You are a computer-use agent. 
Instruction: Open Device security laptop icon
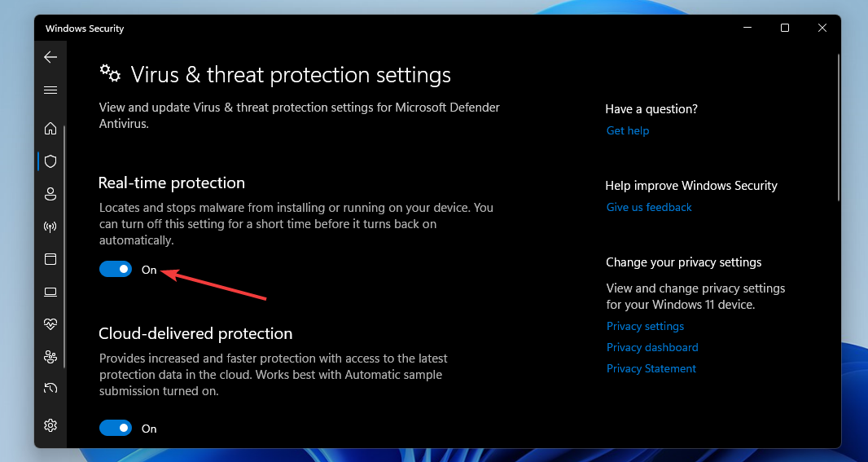click(50, 292)
